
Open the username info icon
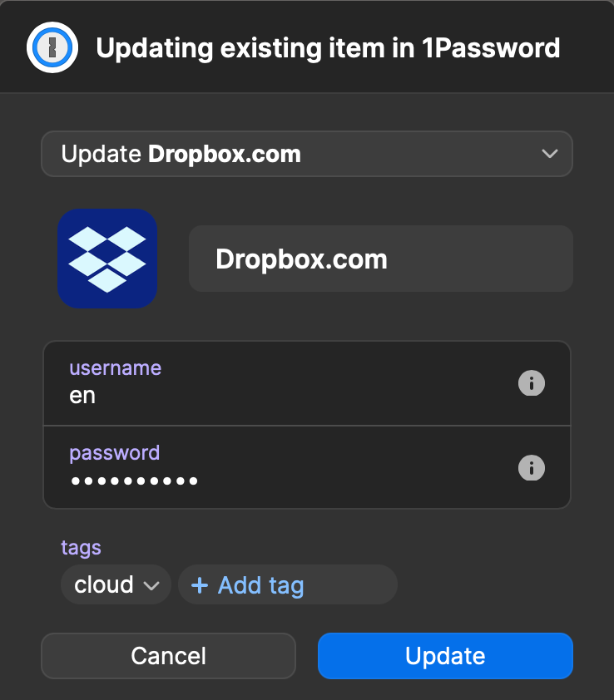[x=532, y=383]
